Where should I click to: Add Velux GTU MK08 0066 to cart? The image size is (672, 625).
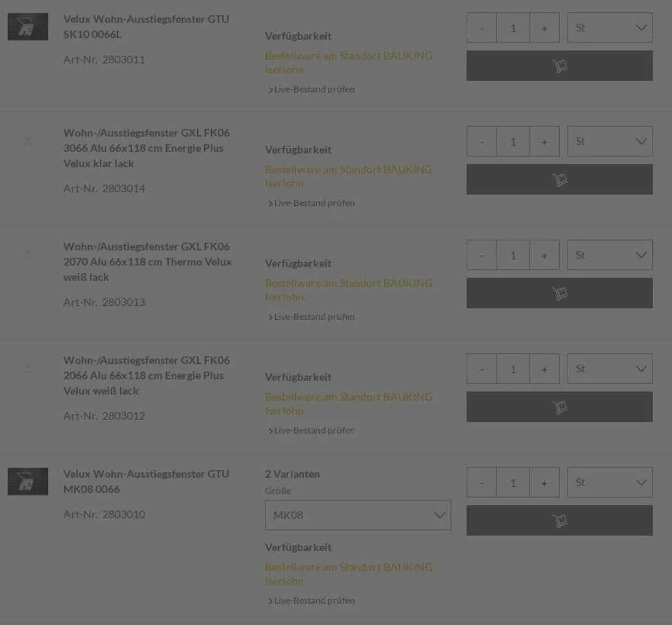pyautogui.click(x=559, y=520)
